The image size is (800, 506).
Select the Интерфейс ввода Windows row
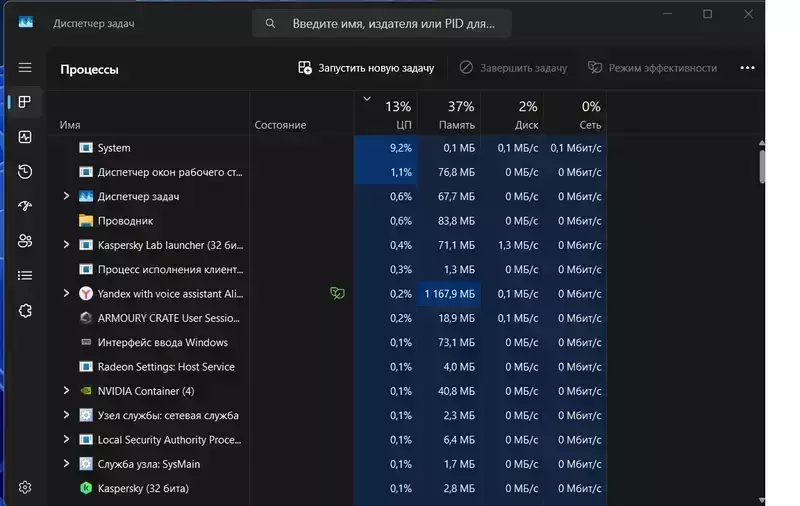(x=327, y=342)
